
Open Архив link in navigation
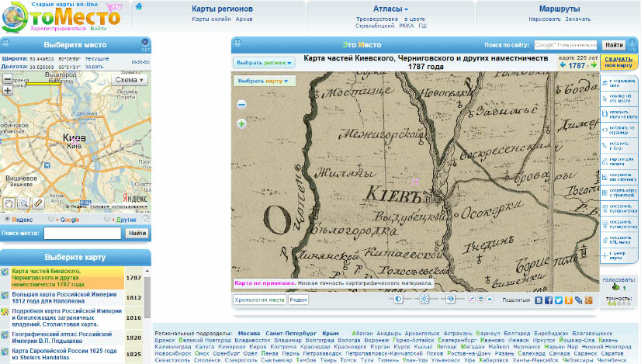click(x=244, y=19)
